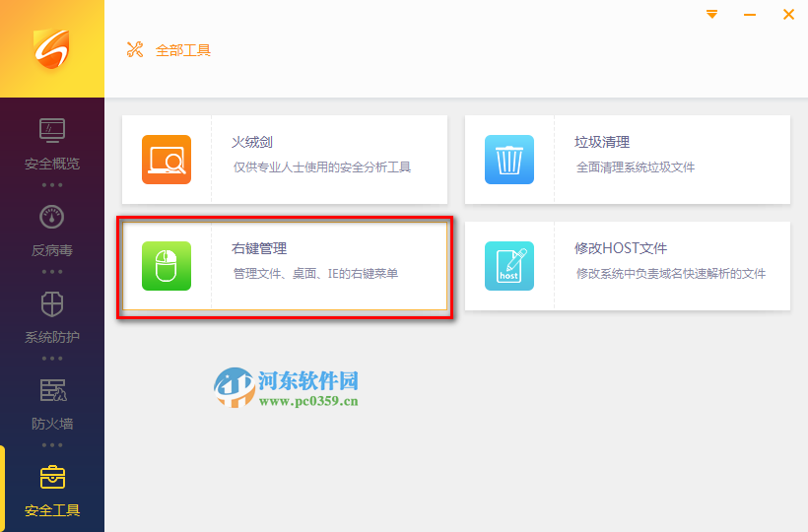Switch to the 系统防护 tab label

52,337
